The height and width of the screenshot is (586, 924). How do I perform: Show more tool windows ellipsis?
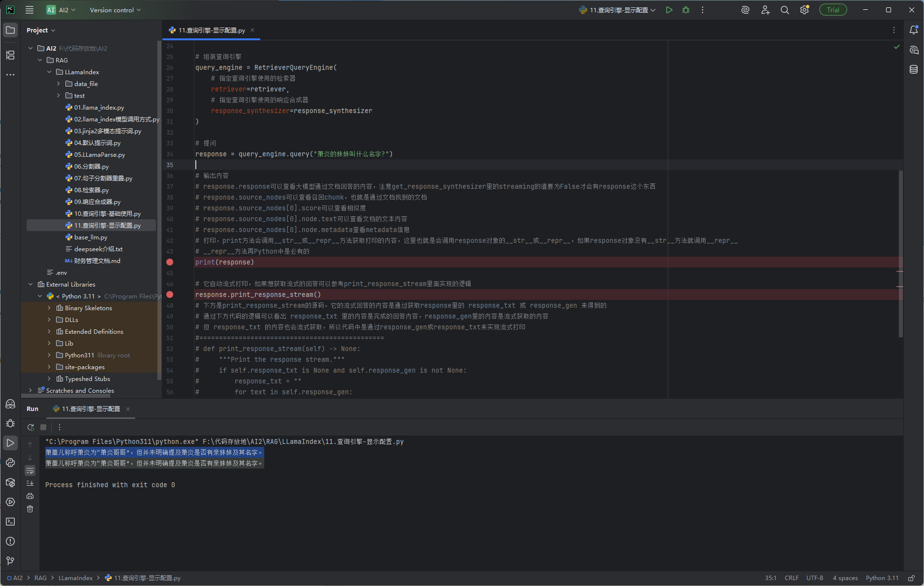pos(10,75)
